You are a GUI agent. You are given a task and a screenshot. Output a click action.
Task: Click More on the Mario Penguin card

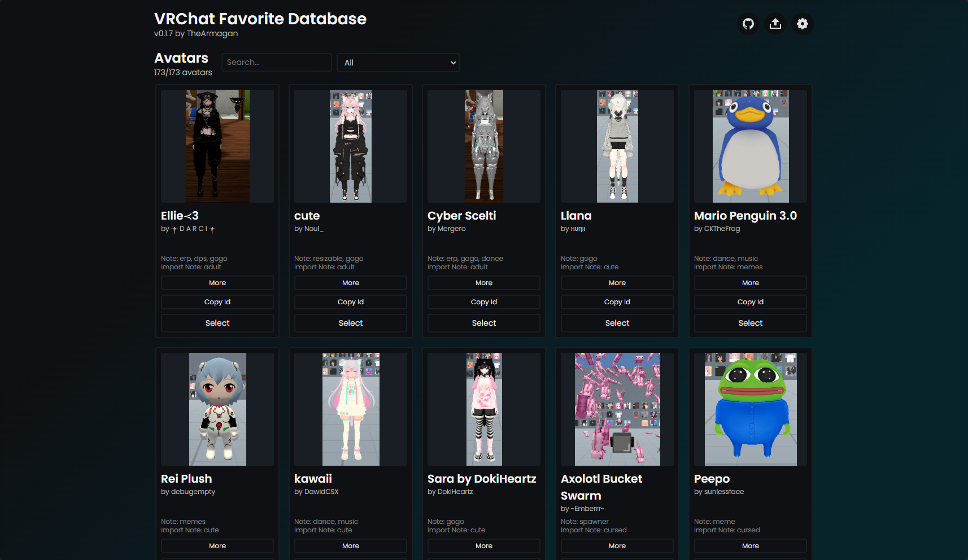[751, 283]
